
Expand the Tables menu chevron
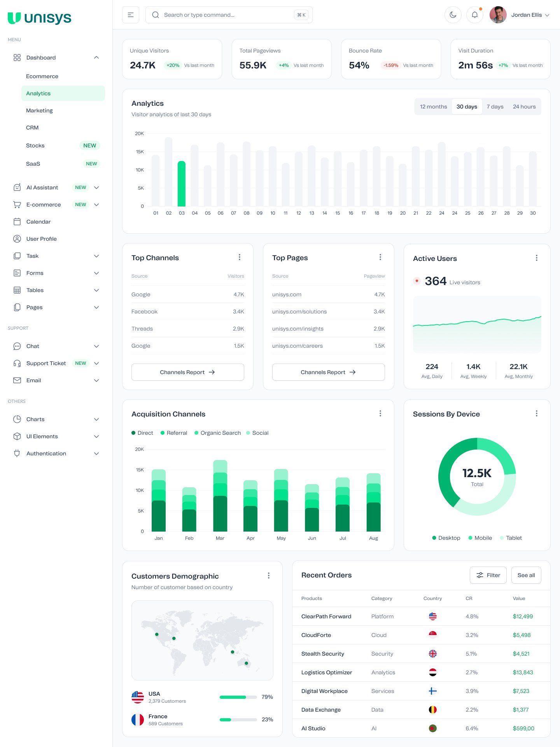96,290
